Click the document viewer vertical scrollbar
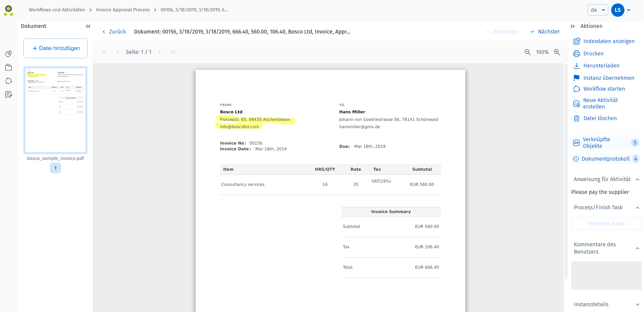 566,172
